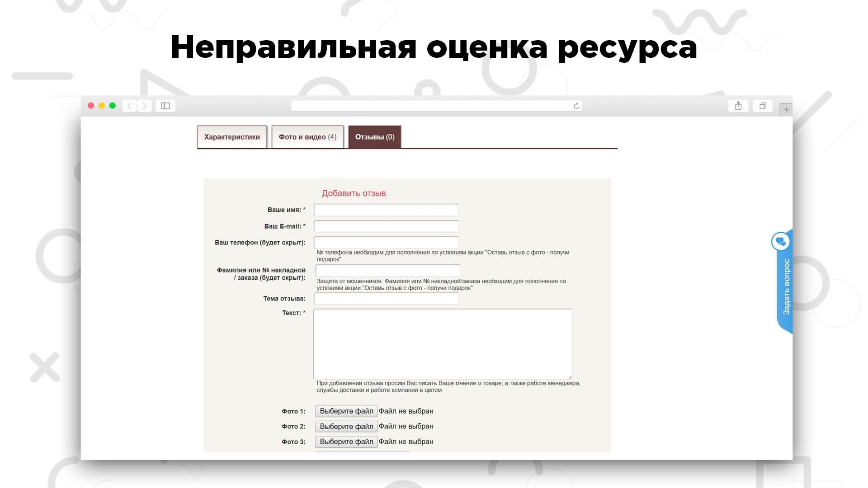Click the chat bubble icon
This screenshot has width=868, height=488.
click(780, 241)
